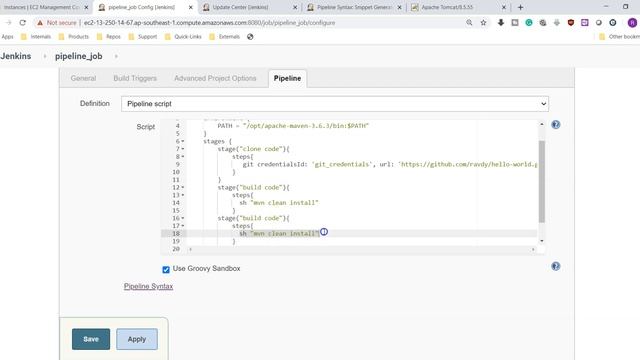Open Externals bookmark folder
Screen dimensions: 640x360
point(224,37)
